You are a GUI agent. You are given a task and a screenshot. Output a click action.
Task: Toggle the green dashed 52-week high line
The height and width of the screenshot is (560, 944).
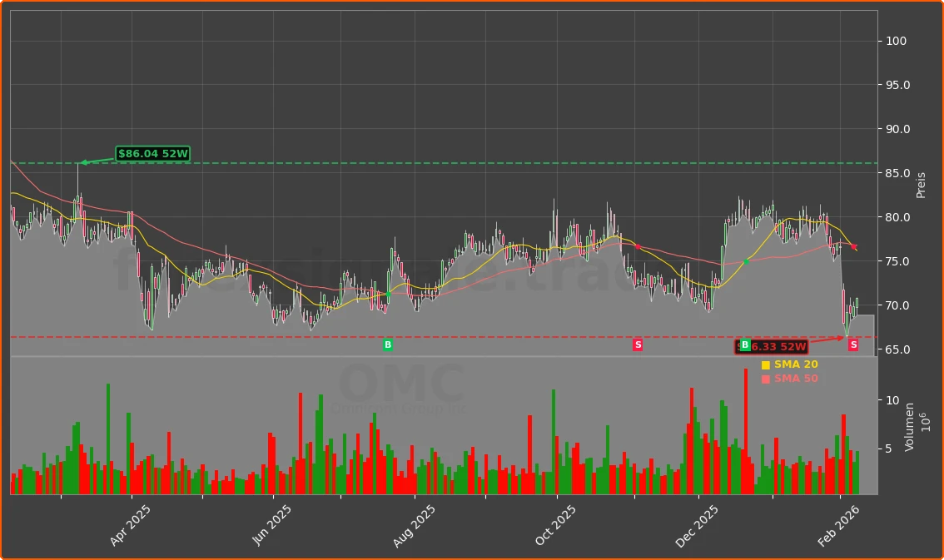pos(416,162)
